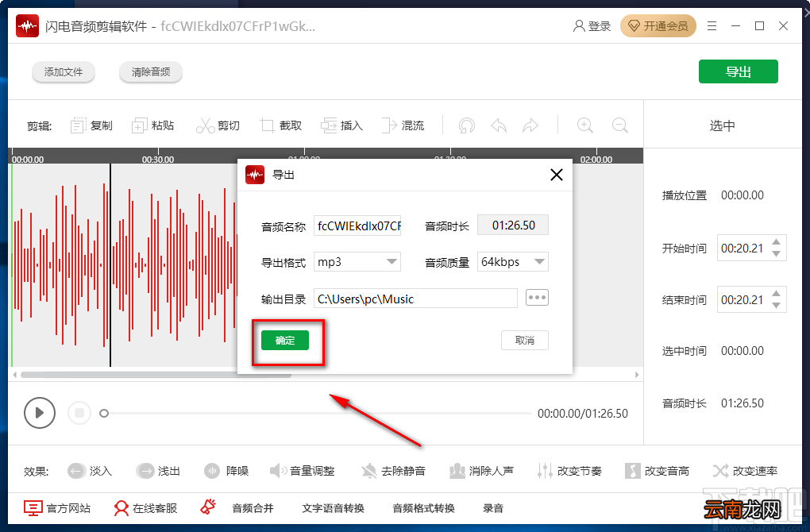
Task: Apply the Fade out (浅出) effect
Action: tap(158, 471)
